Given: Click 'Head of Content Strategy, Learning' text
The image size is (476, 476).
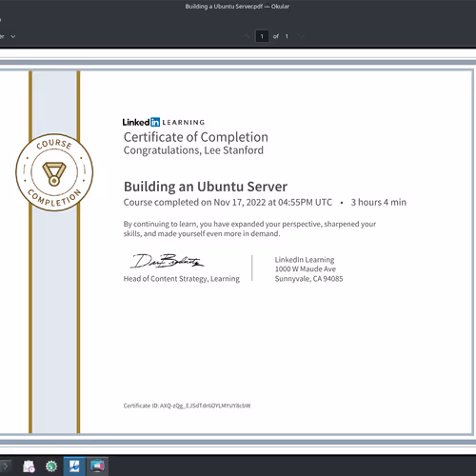Looking at the screenshot, I should tap(182, 279).
